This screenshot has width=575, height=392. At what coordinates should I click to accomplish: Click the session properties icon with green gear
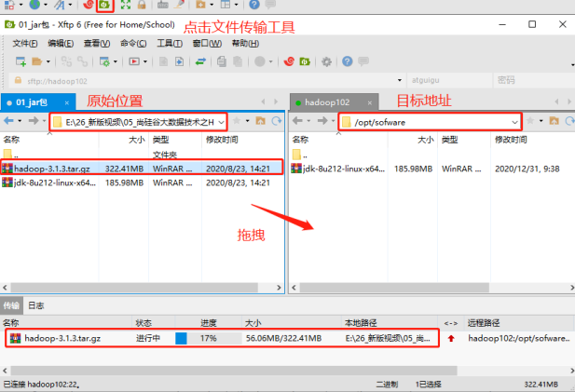[104, 61]
